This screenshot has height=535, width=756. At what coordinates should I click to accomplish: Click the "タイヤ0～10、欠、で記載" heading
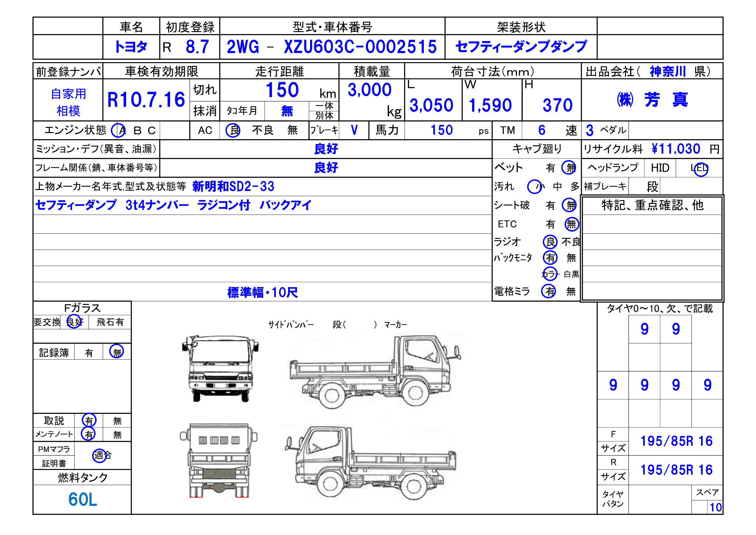tap(660, 308)
